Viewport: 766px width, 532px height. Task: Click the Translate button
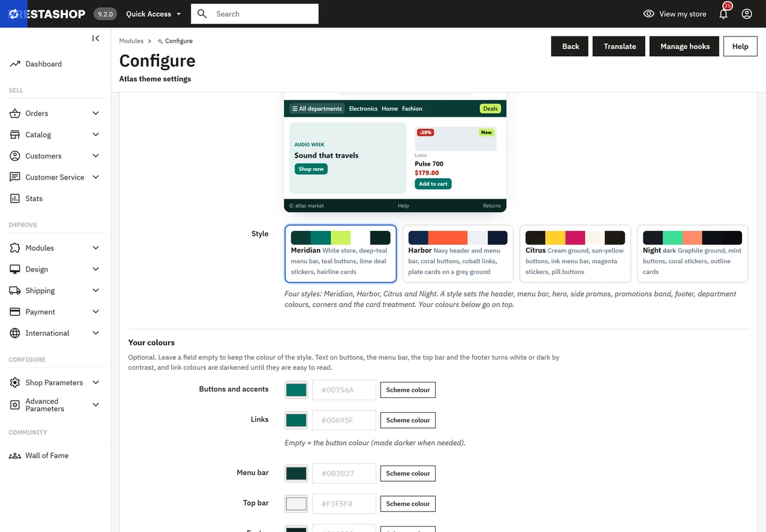[x=619, y=46]
